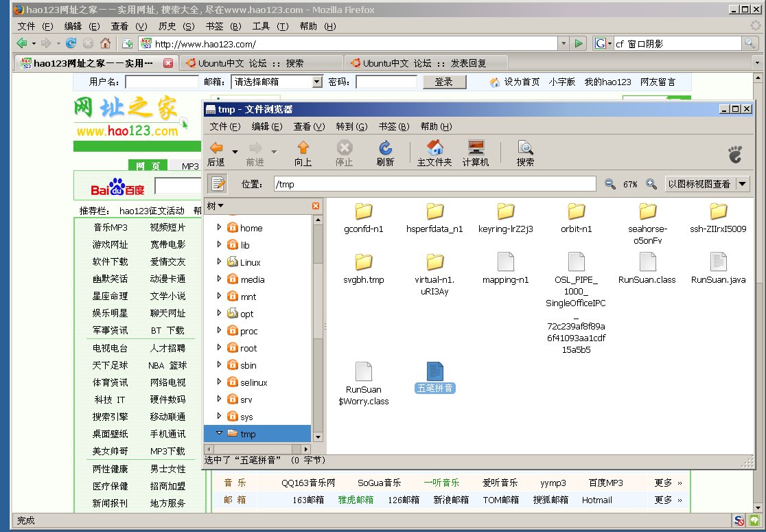Switch to Ubuntu中文 论坛 :: 发表回复 tab

pos(426,63)
